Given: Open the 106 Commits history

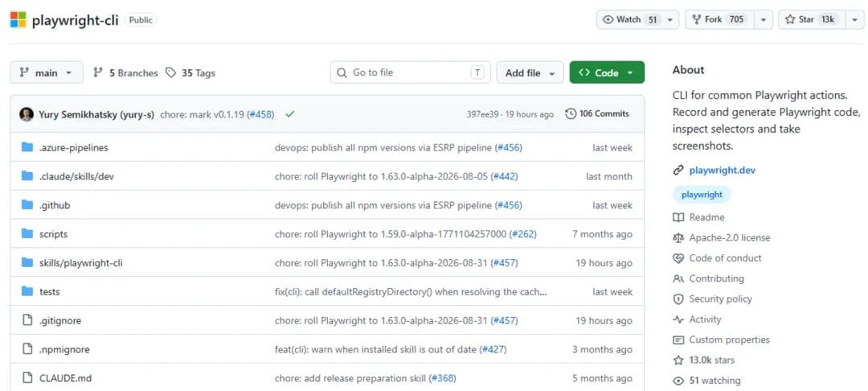Looking at the screenshot, I should point(597,113).
